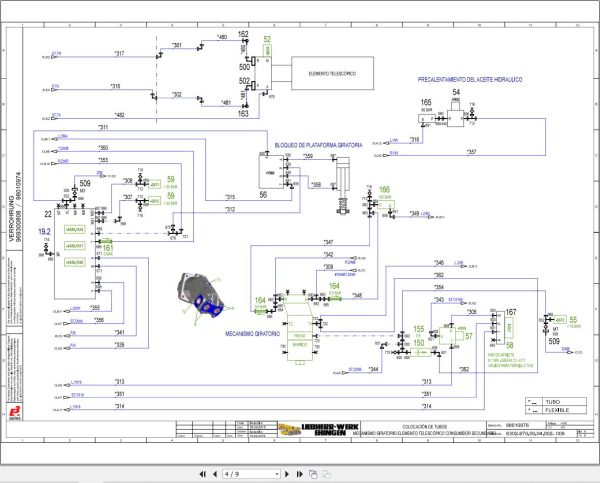The image size is (600, 483).
Task: Click green component number 150
Action: point(419,343)
